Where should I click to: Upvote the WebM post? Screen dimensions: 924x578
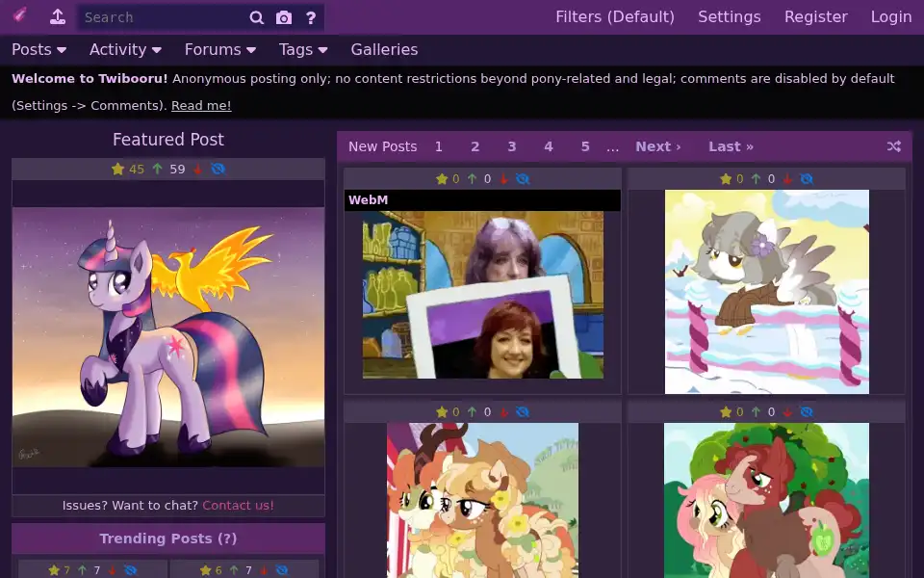coord(472,179)
